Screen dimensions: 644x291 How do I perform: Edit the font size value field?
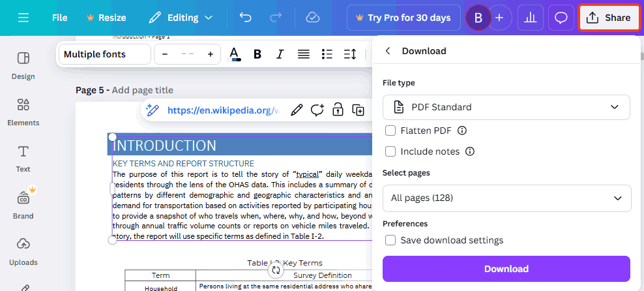188,54
